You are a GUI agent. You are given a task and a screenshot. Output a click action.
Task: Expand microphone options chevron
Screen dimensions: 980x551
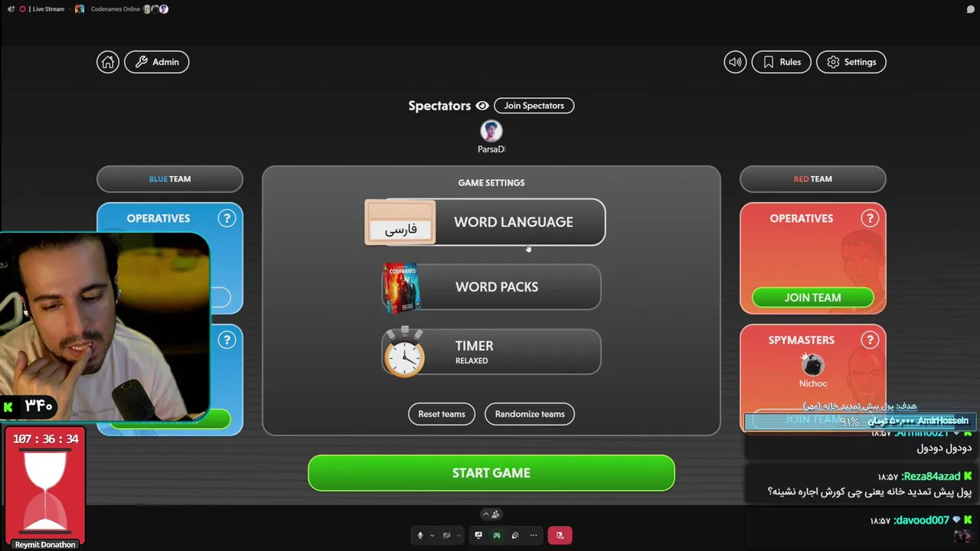432,536
